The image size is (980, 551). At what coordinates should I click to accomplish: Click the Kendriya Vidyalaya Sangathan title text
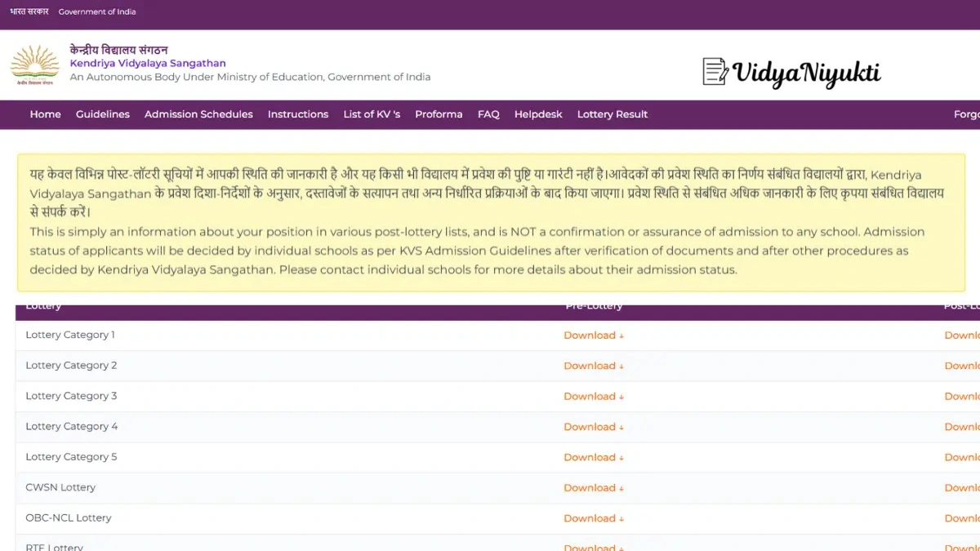[148, 63]
